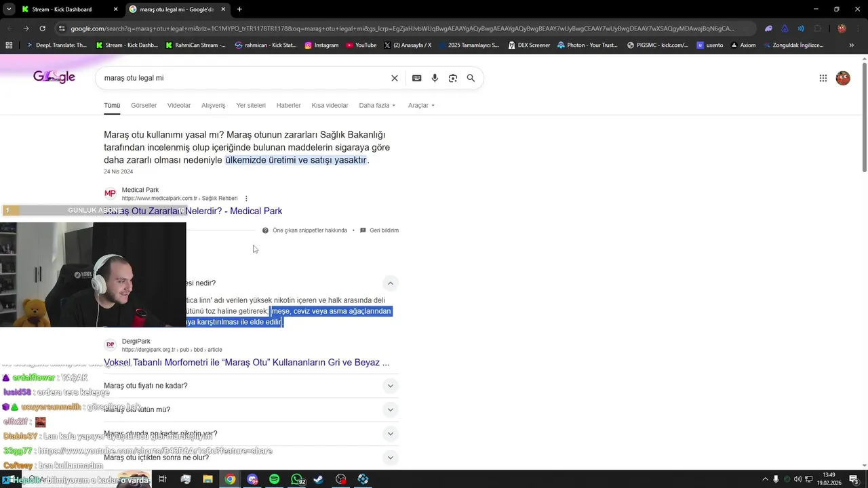Open the DEX Screener bookmark

(x=528, y=45)
